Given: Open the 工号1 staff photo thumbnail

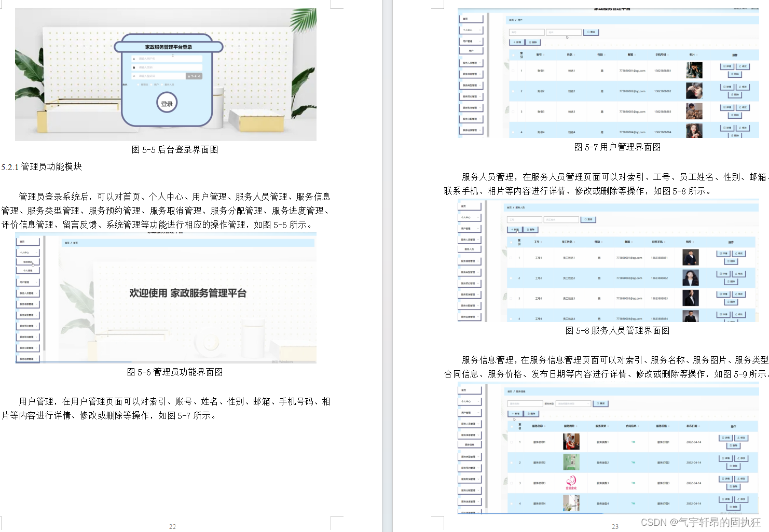Looking at the screenshot, I should pyautogui.click(x=691, y=257).
